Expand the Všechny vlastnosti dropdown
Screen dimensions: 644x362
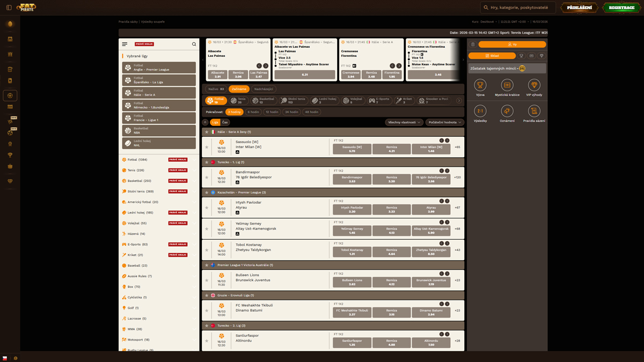pyautogui.click(x=404, y=122)
